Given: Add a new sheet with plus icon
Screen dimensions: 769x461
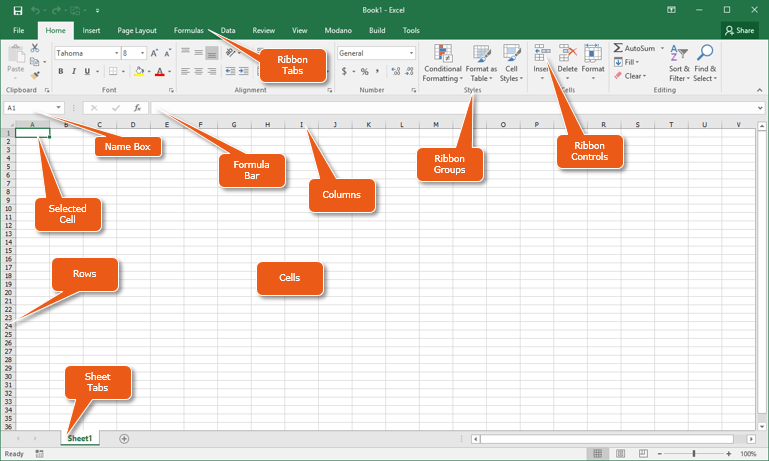Looking at the screenshot, I should (124, 438).
